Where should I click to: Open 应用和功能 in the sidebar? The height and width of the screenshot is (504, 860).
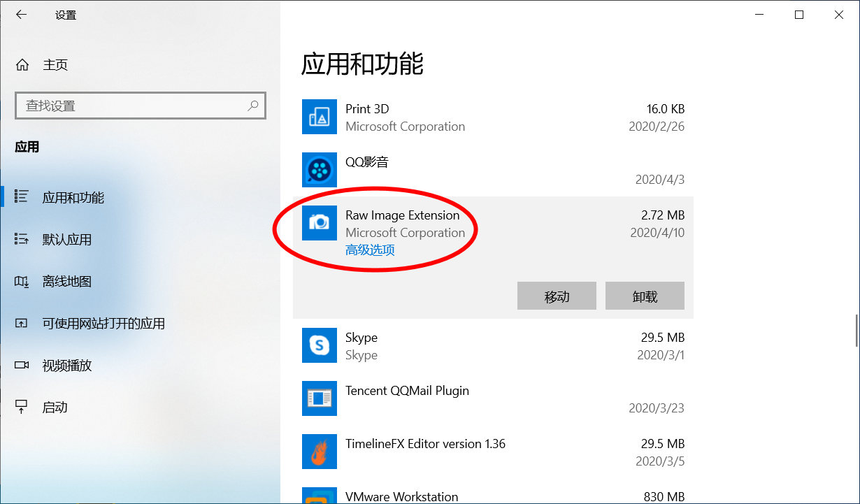point(140,197)
